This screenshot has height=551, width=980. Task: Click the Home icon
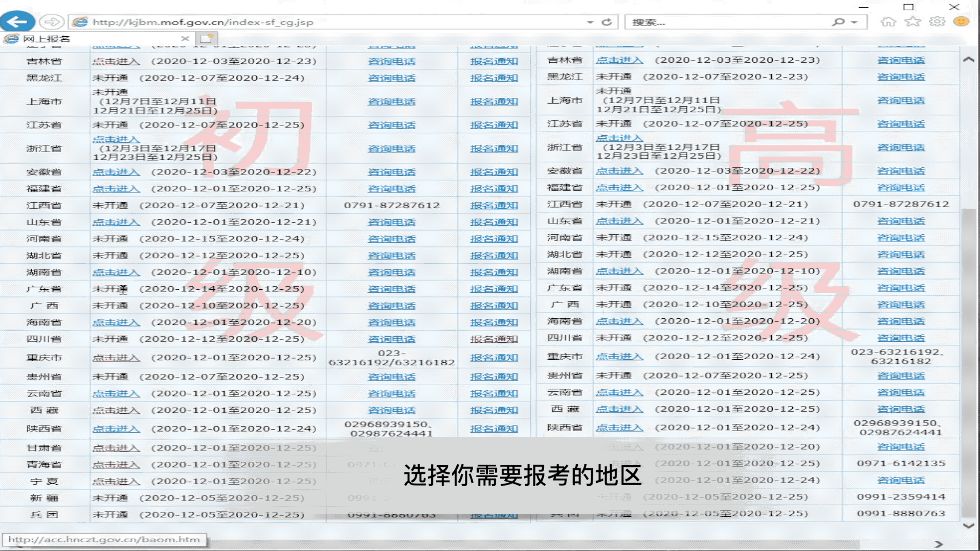point(889,21)
